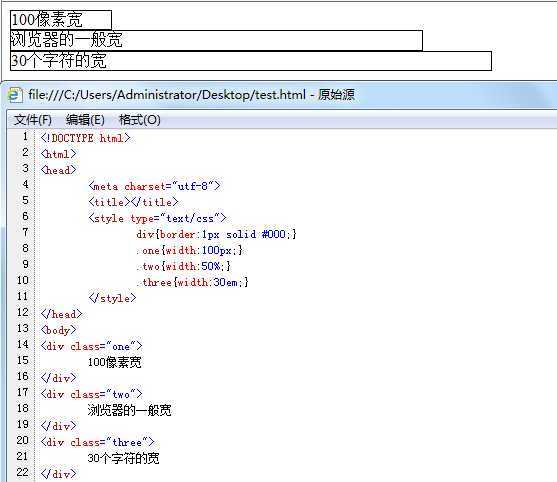Click the rendered box '浏览器的一般宽'
The height and width of the screenshot is (482, 557).
tap(216, 40)
